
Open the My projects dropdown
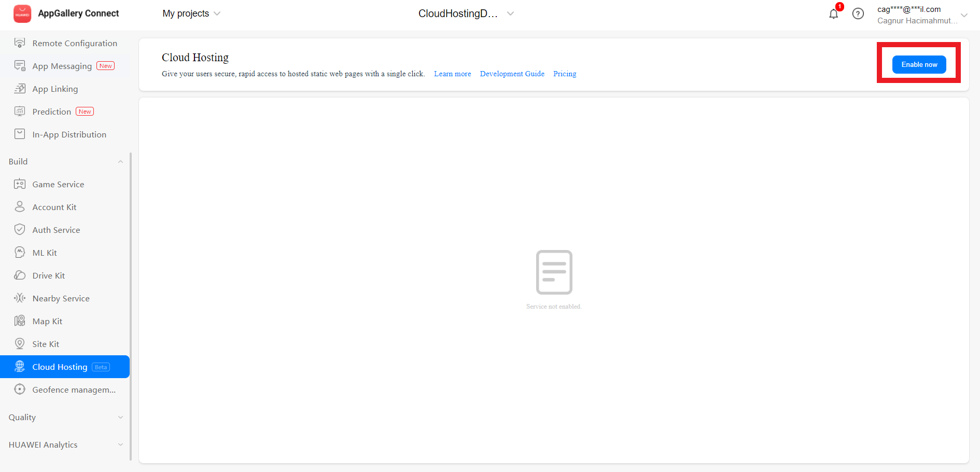(x=191, y=14)
